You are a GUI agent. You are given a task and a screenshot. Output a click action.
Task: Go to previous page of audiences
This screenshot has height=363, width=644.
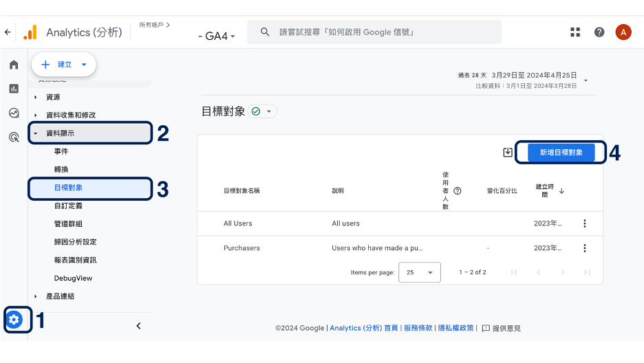[x=539, y=272]
